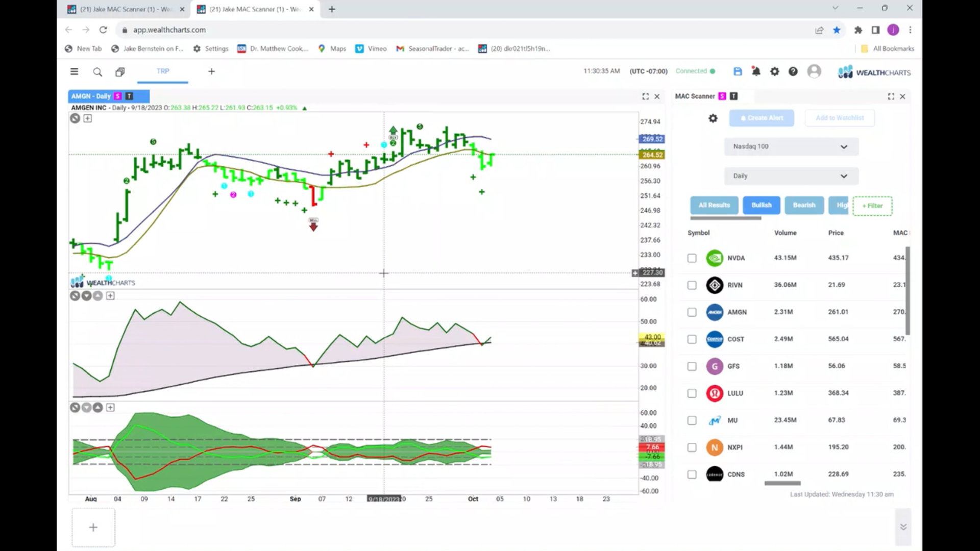This screenshot has height=551, width=980.
Task: Click the browser address bar URL
Action: pos(169,30)
